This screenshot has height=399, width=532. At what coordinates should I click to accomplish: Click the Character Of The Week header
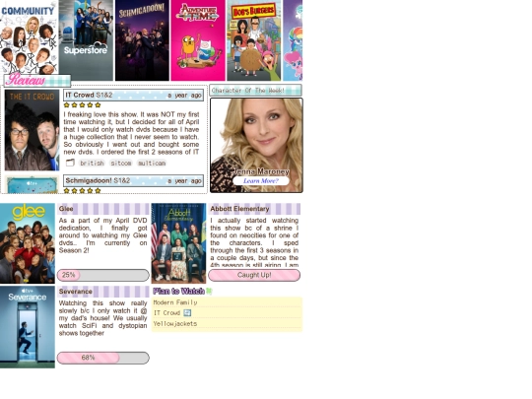tap(255, 91)
